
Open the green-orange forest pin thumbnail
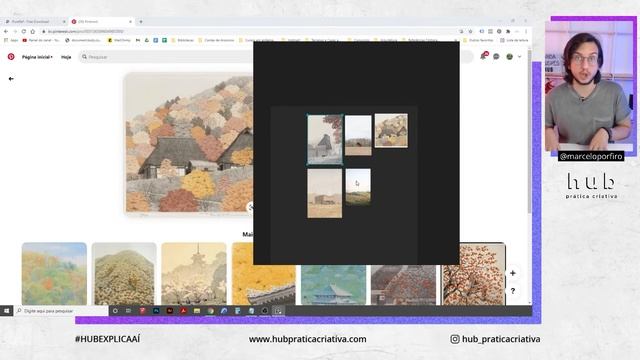pyautogui.click(x=54, y=273)
